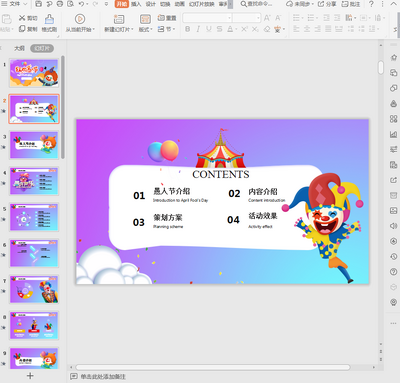
Task: Click the horizontal scrollbar under the slide
Action: (x=213, y=367)
